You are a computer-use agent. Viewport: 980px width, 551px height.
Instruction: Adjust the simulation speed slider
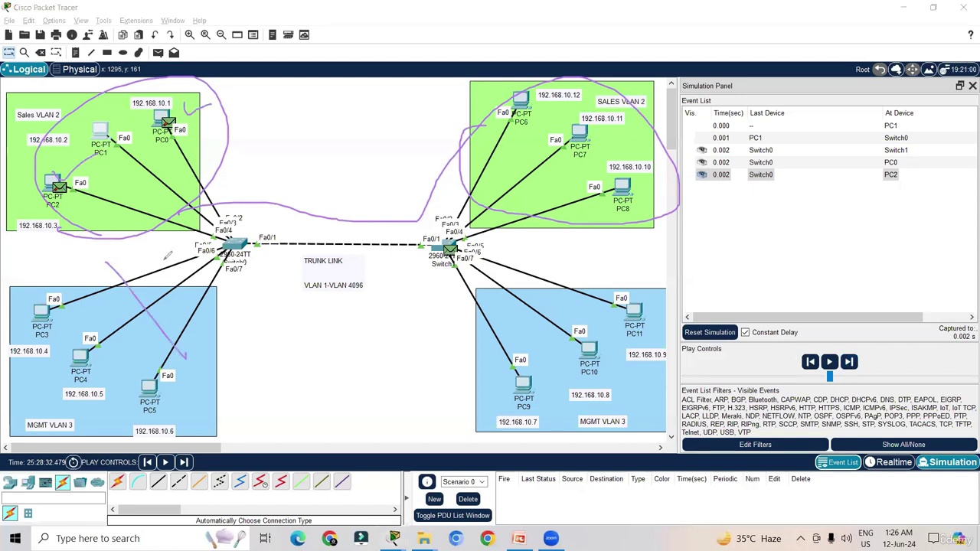pos(829,377)
